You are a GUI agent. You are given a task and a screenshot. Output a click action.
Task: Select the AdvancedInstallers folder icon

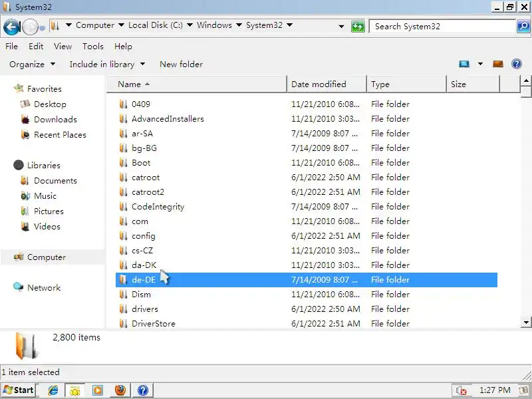coord(123,119)
